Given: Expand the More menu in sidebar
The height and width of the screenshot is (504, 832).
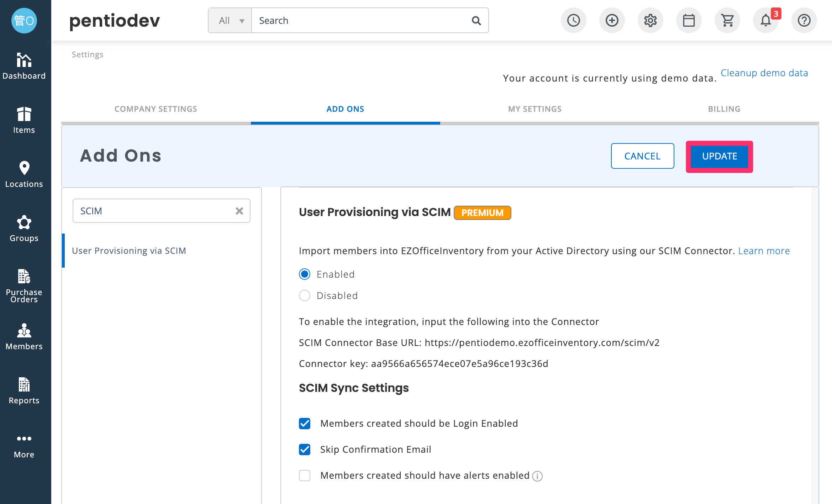Looking at the screenshot, I should point(24,446).
